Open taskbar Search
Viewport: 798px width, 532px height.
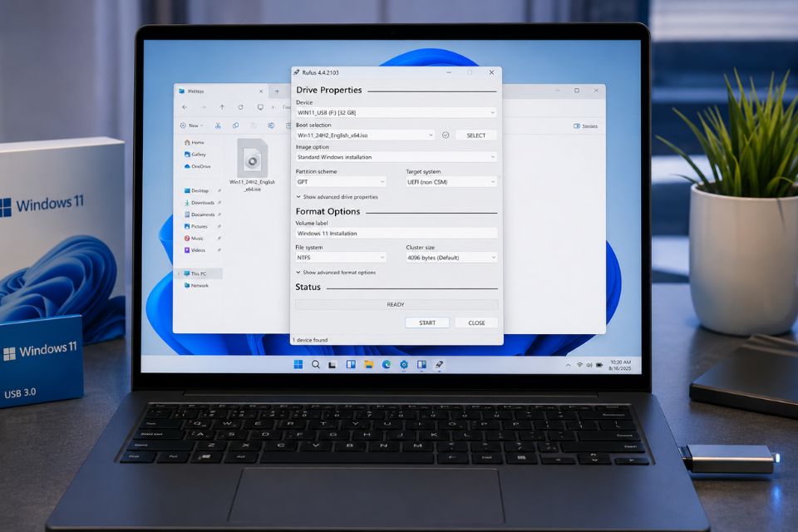pyautogui.click(x=316, y=364)
